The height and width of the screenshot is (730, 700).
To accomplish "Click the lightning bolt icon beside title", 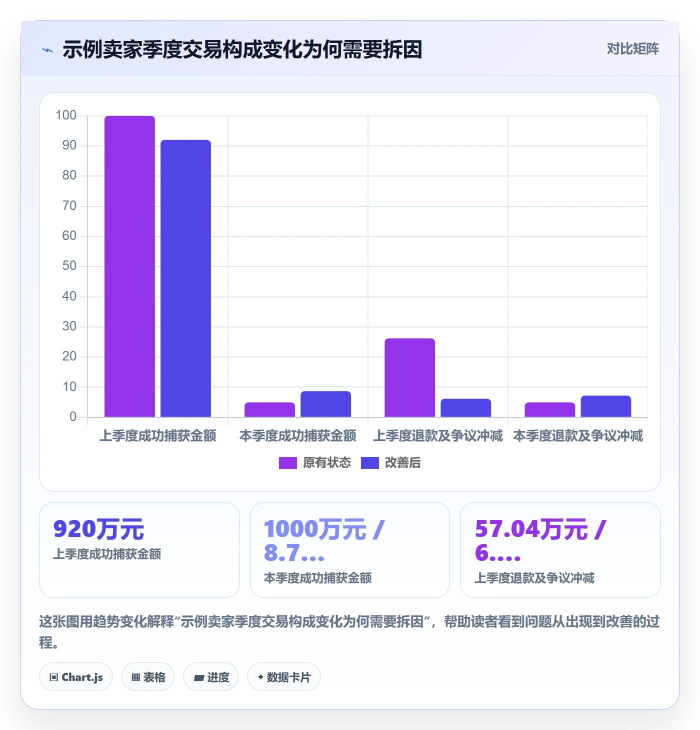I will pyautogui.click(x=47, y=50).
